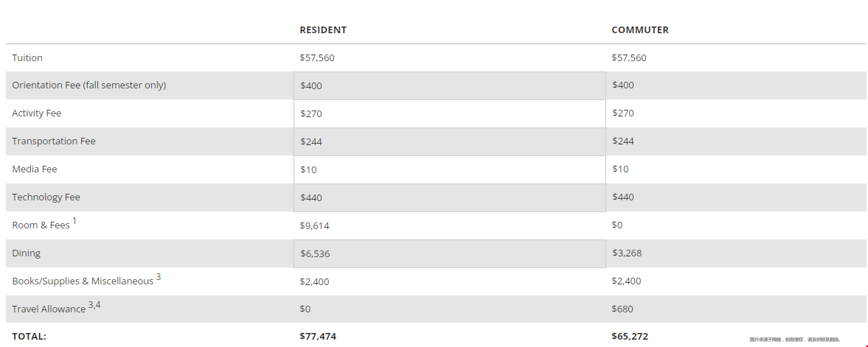Viewport: 868px width, 347px height.
Task: Click the Commuter Travel Allowance amount $680
Action: pyautogui.click(x=622, y=309)
